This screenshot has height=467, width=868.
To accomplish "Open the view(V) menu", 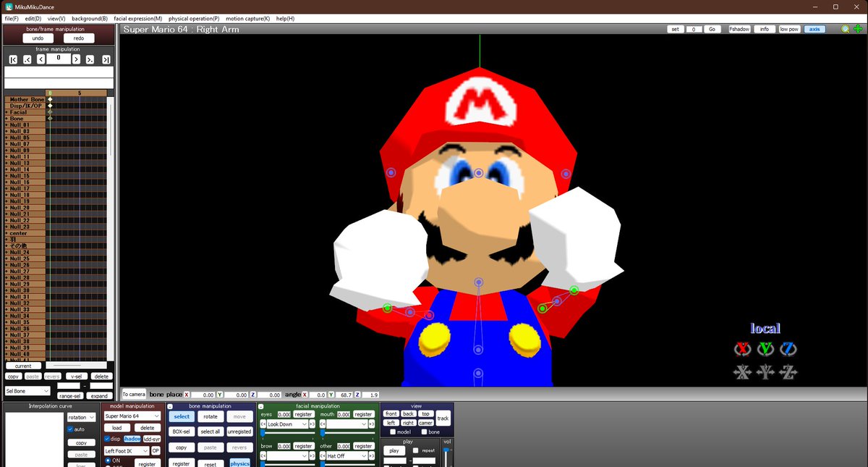I will click(56, 18).
